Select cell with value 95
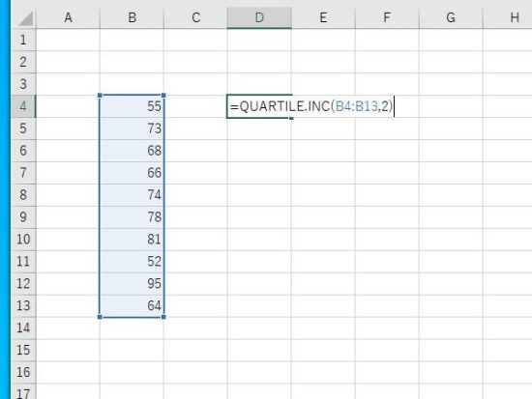 tap(132, 284)
